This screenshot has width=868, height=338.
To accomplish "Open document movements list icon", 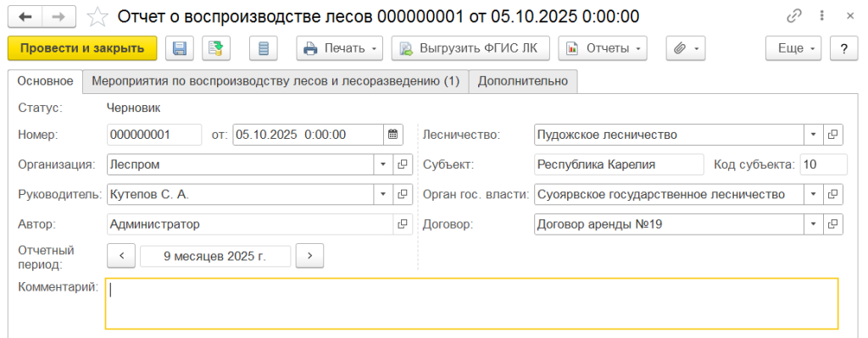I will pyautogui.click(x=264, y=48).
